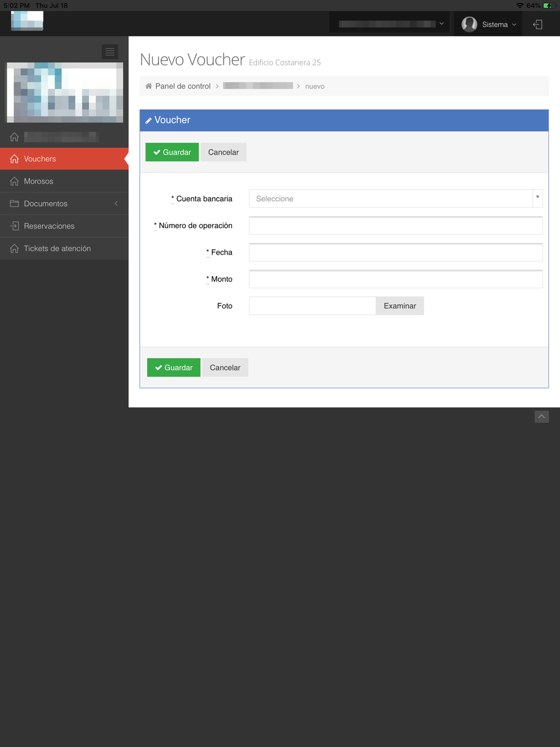Click the Examinar file browse button
Viewport: 560px width, 747px height.
point(400,306)
